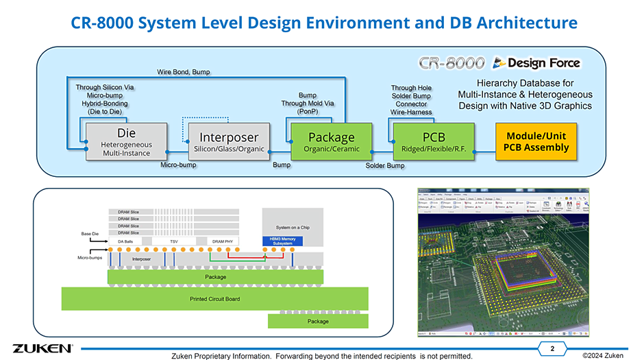Viewport: 644px width, 360px height.
Task: Select the Die block
Action: click(x=127, y=142)
